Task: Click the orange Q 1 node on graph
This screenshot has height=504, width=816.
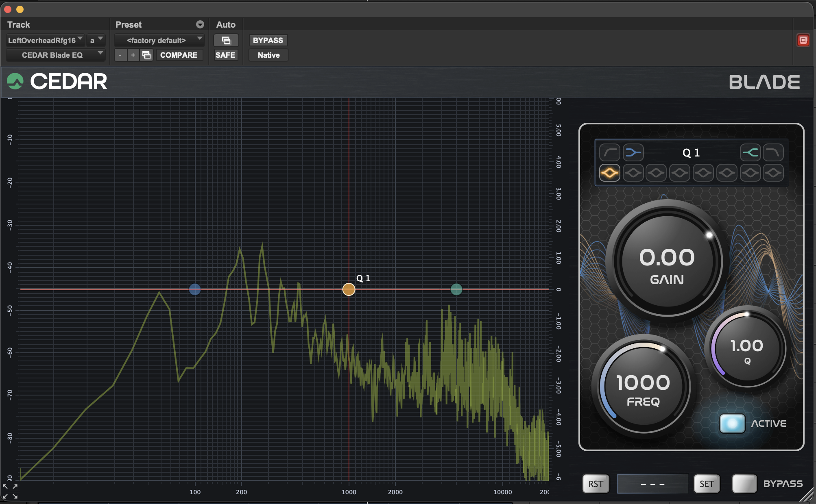Action: pos(349,289)
